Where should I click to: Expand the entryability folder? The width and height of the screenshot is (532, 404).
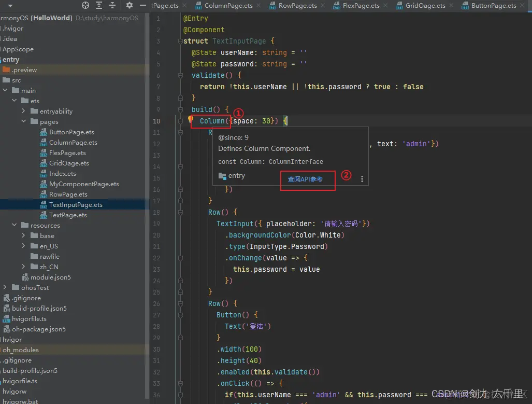(x=23, y=111)
